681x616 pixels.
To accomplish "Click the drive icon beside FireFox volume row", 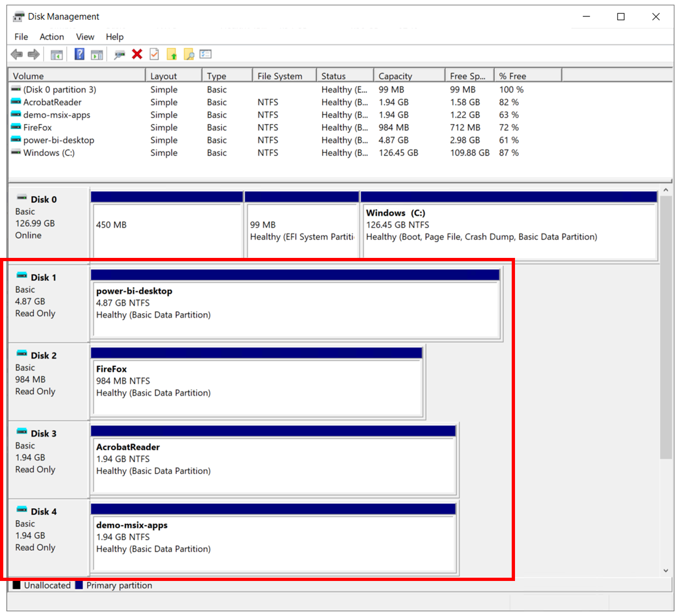I will click(16, 126).
